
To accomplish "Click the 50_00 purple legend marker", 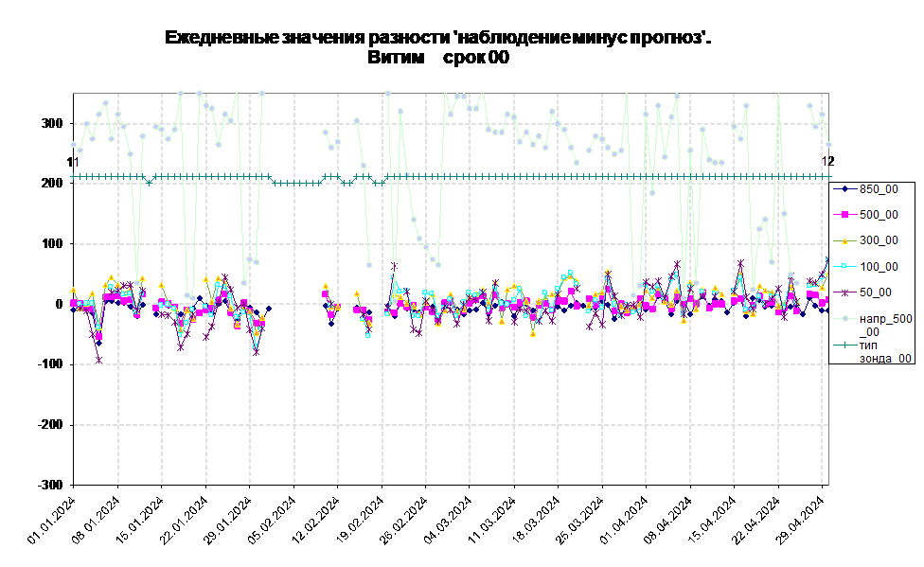I will pos(844,292).
